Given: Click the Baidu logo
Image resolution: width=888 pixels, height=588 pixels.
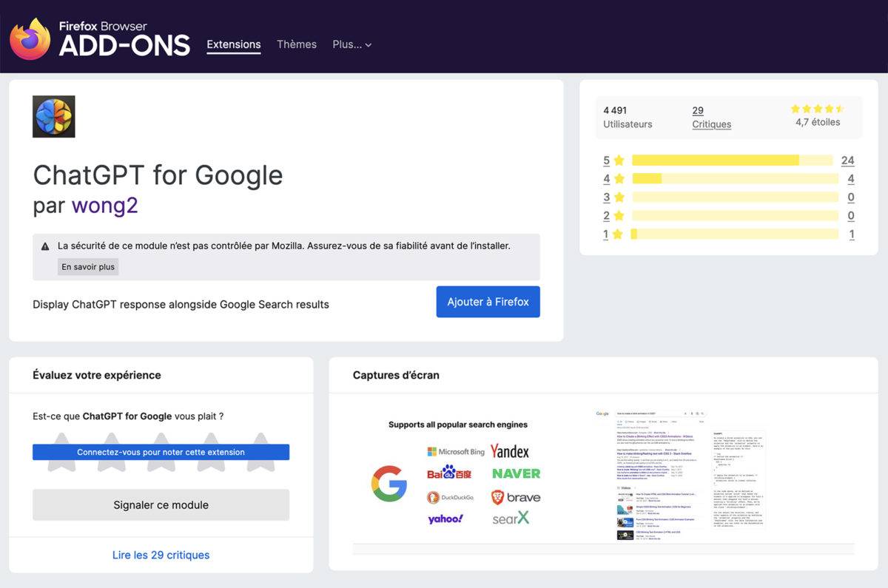Looking at the screenshot, I should pyautogui.click(x=449, y=473).
